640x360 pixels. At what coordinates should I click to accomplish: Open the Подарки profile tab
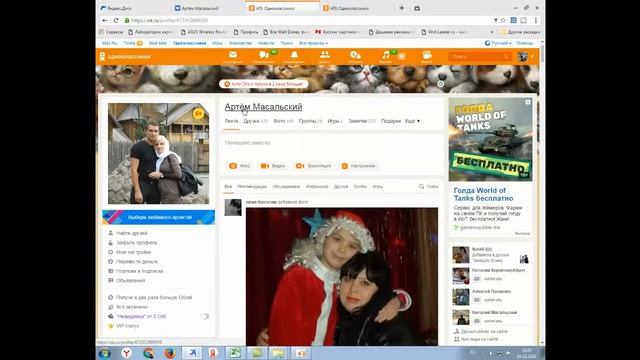point(391,121)
